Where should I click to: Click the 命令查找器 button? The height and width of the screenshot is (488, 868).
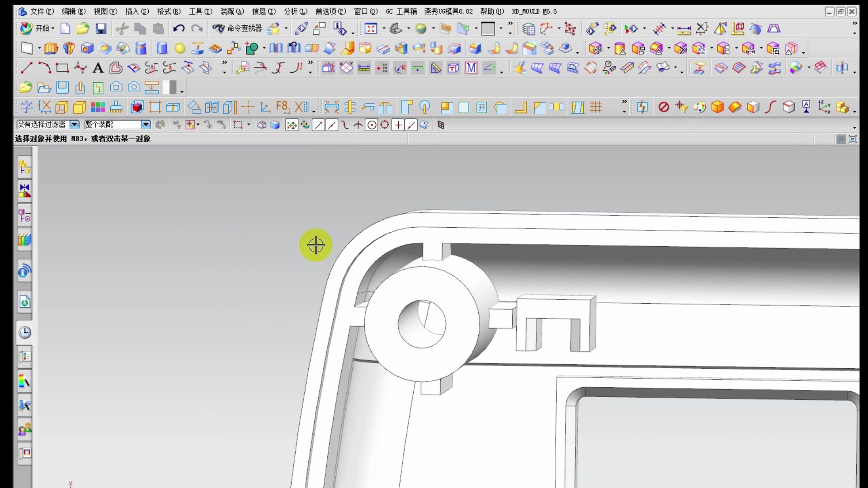tap(238, 28)
